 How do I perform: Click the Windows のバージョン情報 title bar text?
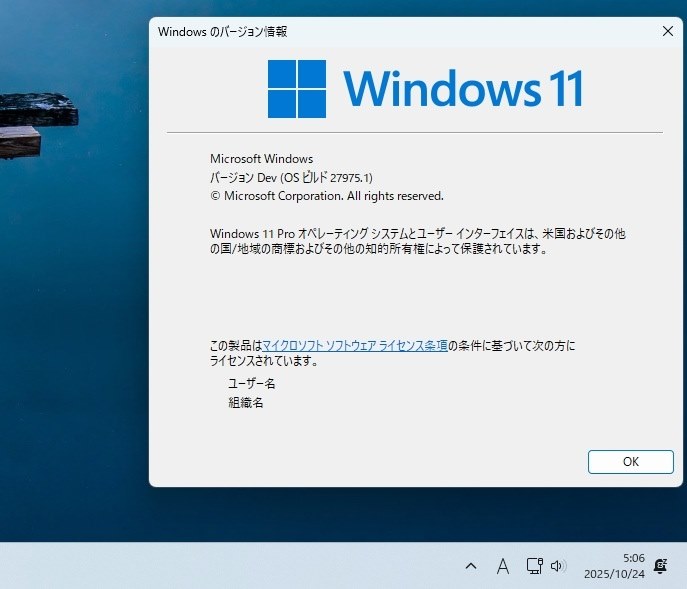[223, 32]
